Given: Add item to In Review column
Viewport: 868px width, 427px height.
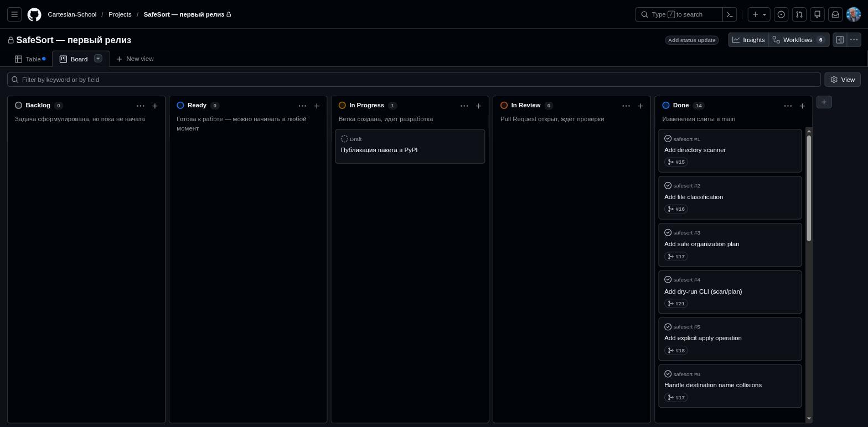Looking at the screenshot, I should click(x=640, y=106).
